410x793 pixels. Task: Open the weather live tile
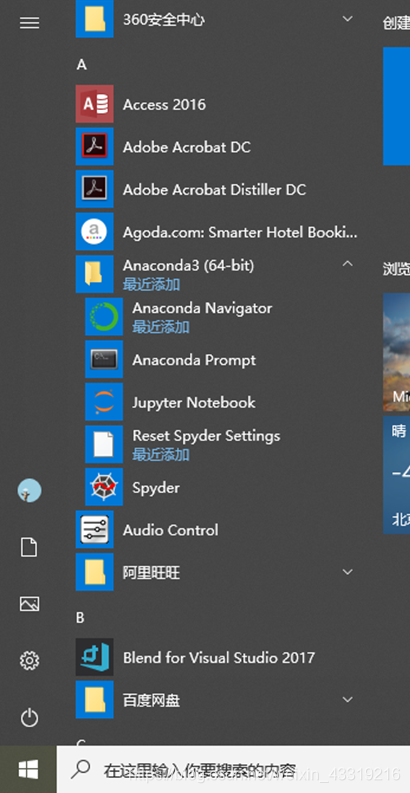click(x=397, y=475)
